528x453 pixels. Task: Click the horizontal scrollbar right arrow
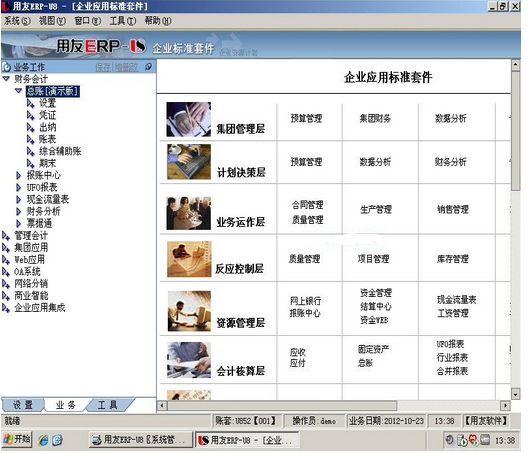505,406
